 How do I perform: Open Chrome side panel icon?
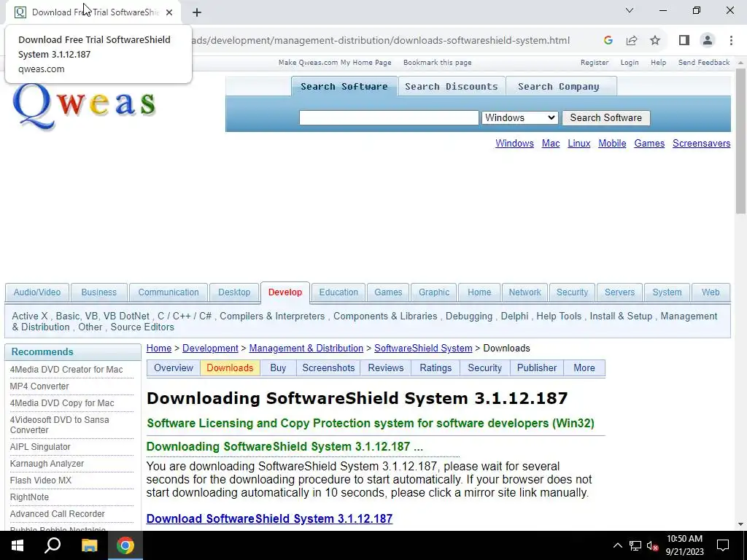point(684,41)
